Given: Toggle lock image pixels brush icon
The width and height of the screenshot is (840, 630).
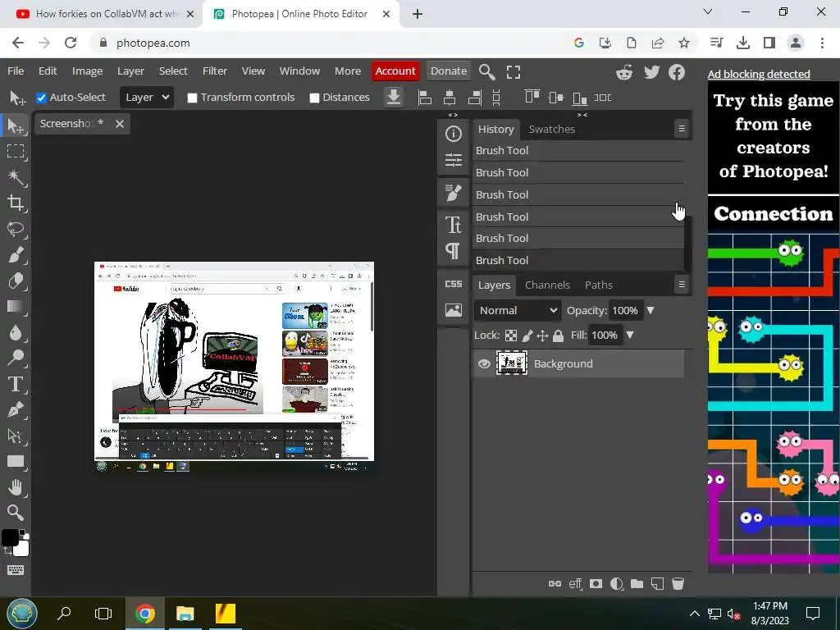Looking at the screenshot, I should [527, 336].
